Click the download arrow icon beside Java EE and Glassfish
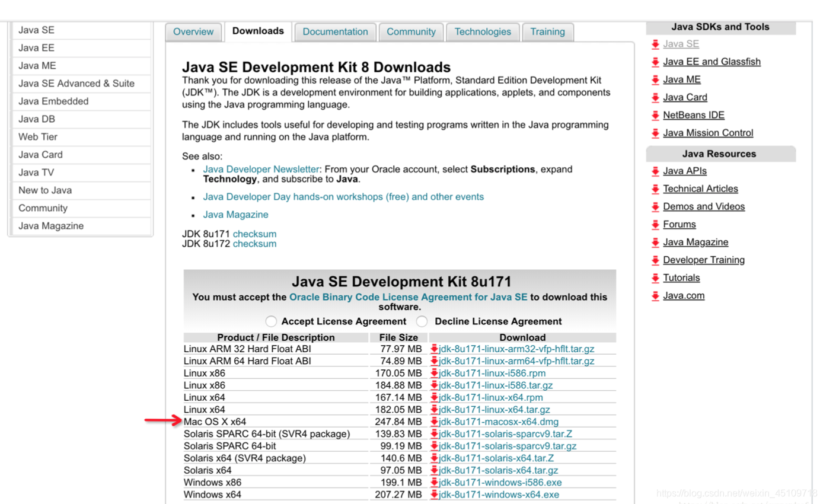 pos(655,62)
